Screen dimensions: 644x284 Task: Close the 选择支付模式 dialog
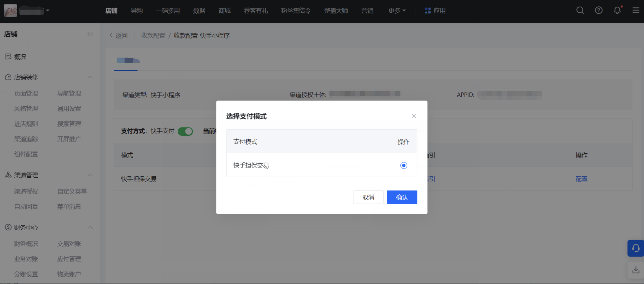point(414,116)
